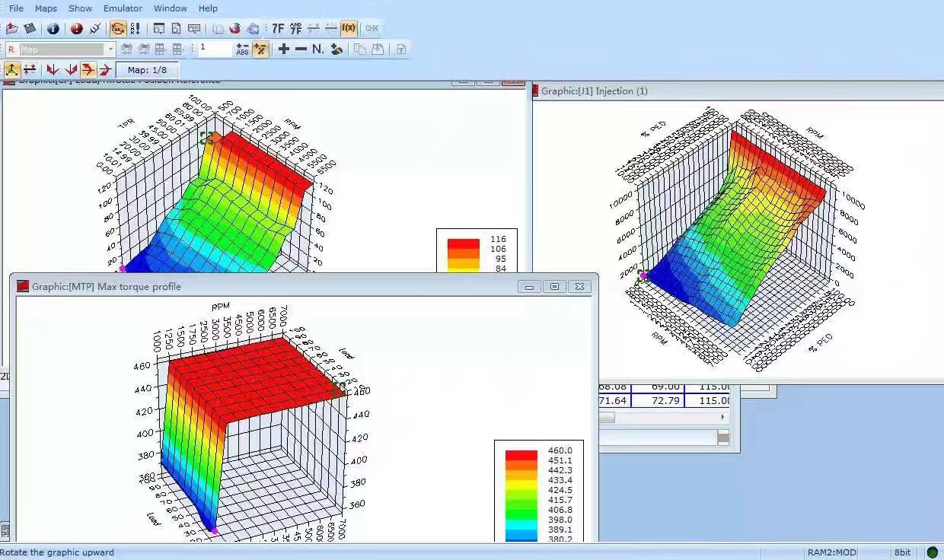The height and width of the screenshot is (560, 944).
Task: Maximize the Max torque profile window
Action: tap(554, 287)
